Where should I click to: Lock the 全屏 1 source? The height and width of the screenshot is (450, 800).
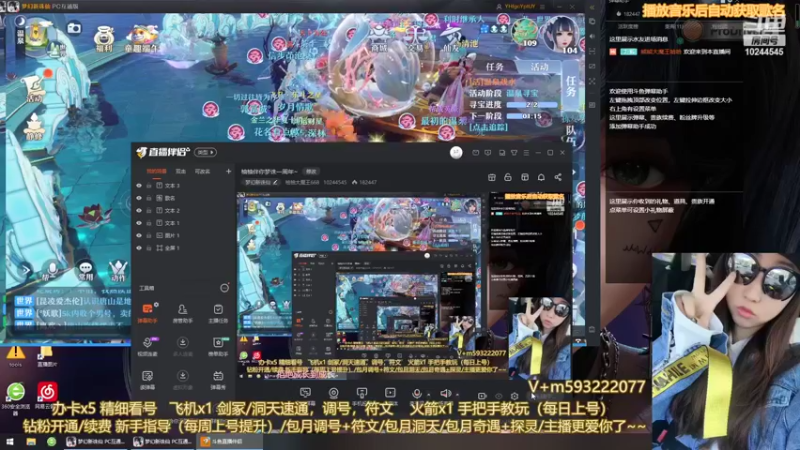pos(149,248)
